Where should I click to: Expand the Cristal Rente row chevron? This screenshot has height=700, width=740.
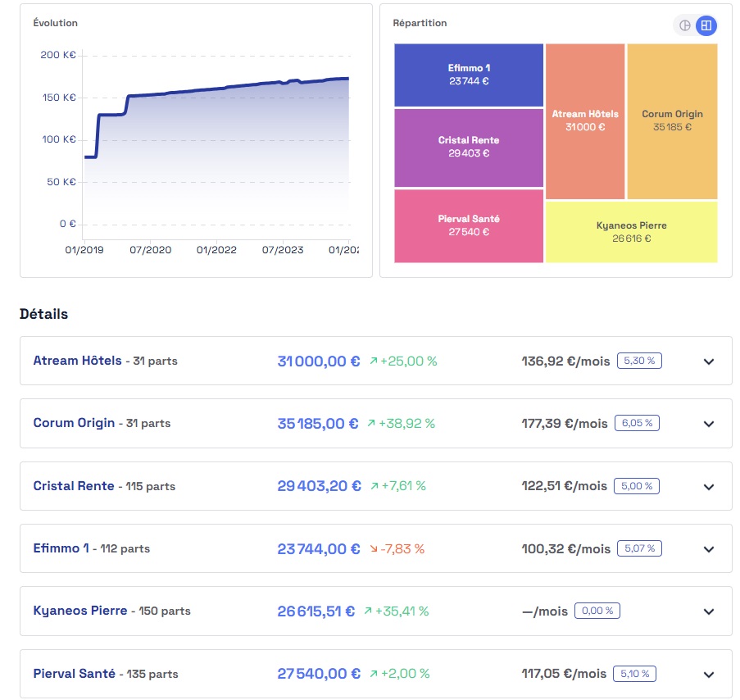(x=708, y=487)
